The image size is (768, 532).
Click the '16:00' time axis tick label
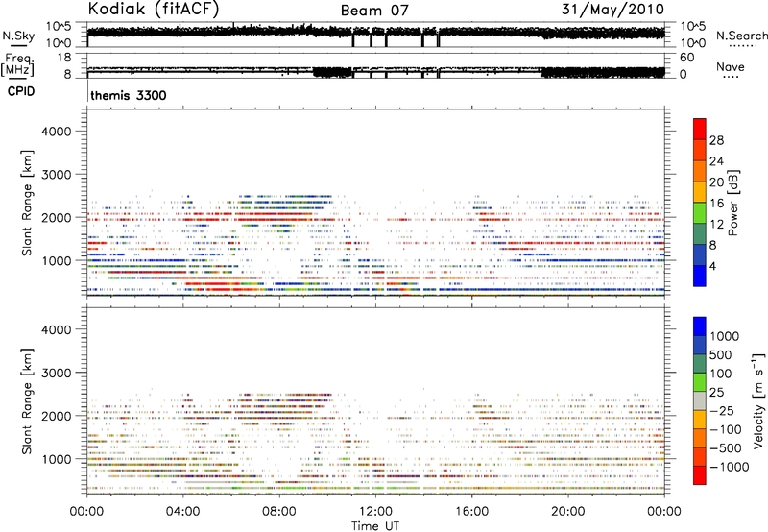[x=471, y=512]
